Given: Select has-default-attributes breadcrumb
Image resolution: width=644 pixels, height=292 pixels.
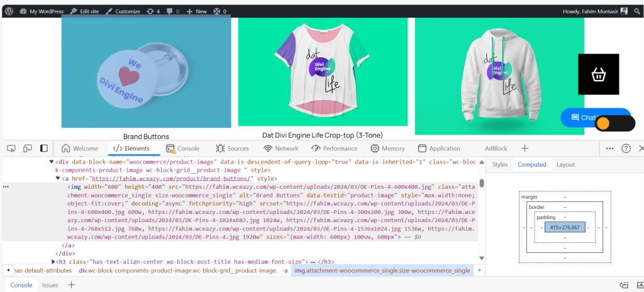Looking at the screenshot, I should [42, 271].
